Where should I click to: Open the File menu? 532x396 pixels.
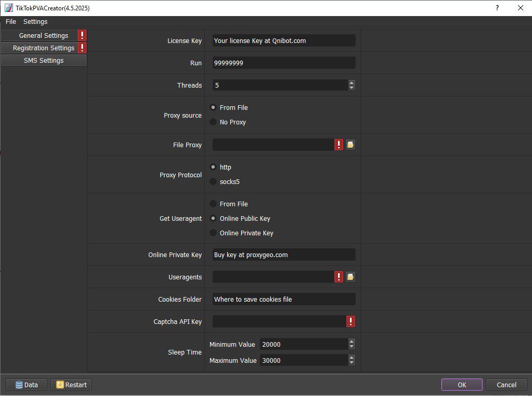tap(11, 21)
